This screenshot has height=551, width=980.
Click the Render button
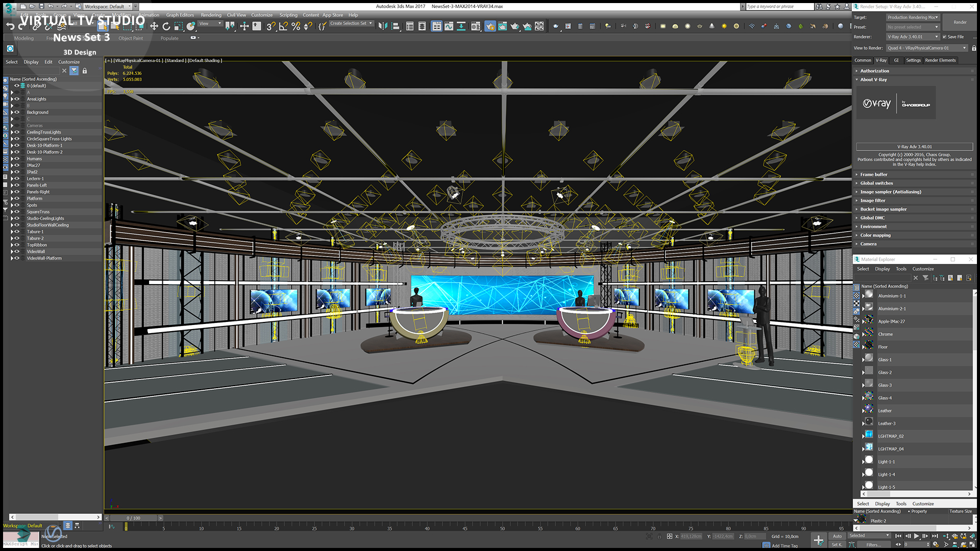960,22
